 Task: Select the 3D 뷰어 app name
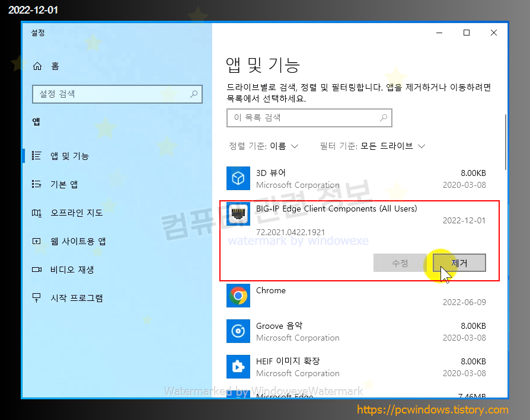(x=271, y=173)
